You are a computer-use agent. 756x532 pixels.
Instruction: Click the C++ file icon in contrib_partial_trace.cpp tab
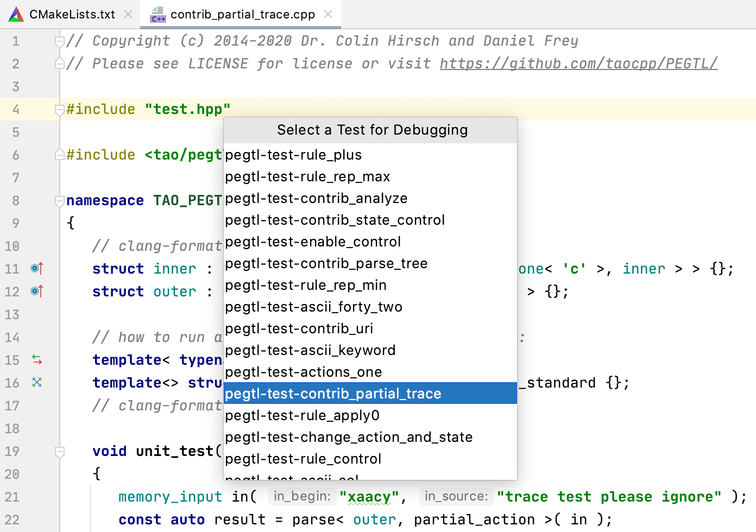coord(158,15)
